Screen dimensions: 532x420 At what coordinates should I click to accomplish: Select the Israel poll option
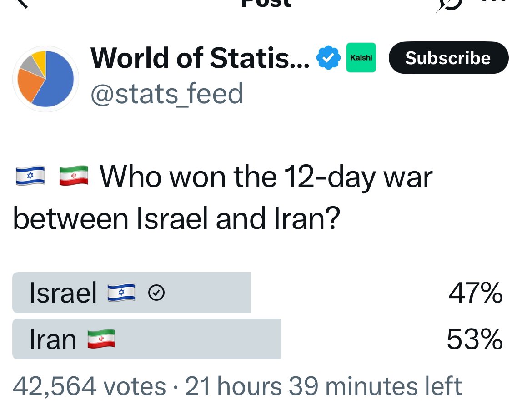tap(258, 292)
